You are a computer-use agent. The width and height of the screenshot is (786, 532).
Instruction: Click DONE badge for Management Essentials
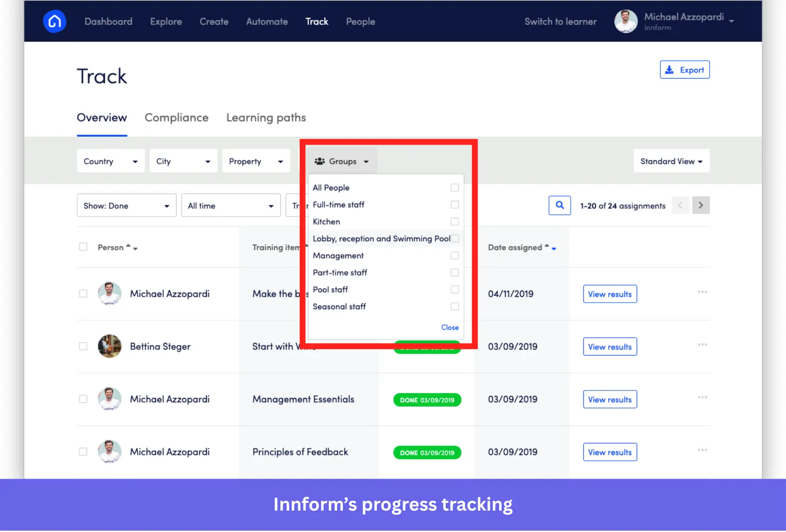click(427, 400)
